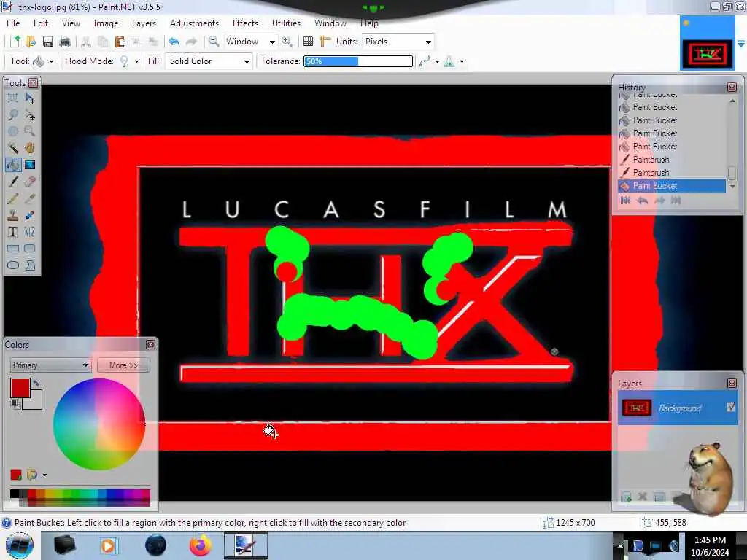Click the Paste clipboard toolbar icon
Viewport: 747px width, 560px height.
click(x=120, y=42)
